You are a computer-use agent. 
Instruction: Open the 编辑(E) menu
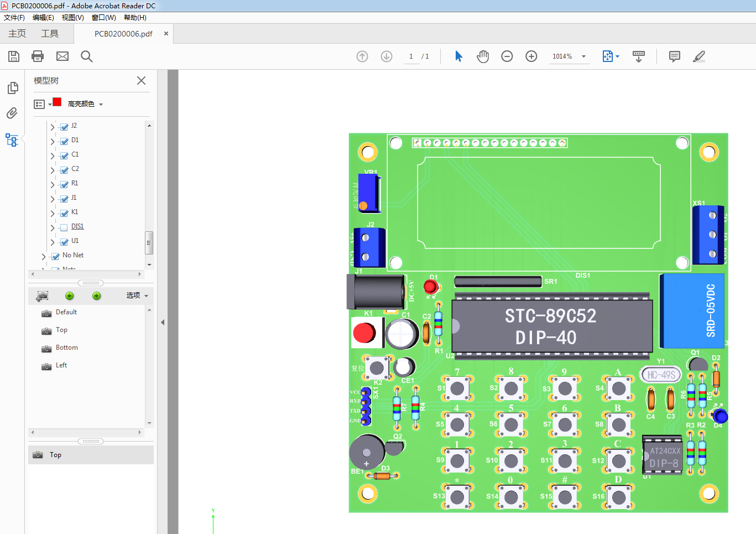tap(43, 18)
